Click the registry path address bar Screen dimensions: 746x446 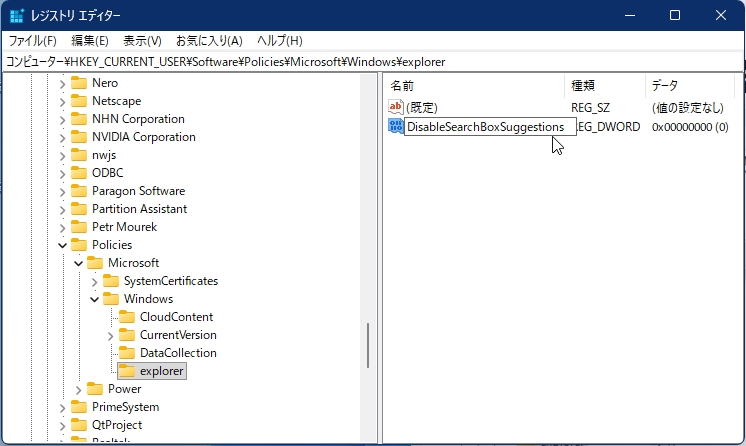click(372, 62)
